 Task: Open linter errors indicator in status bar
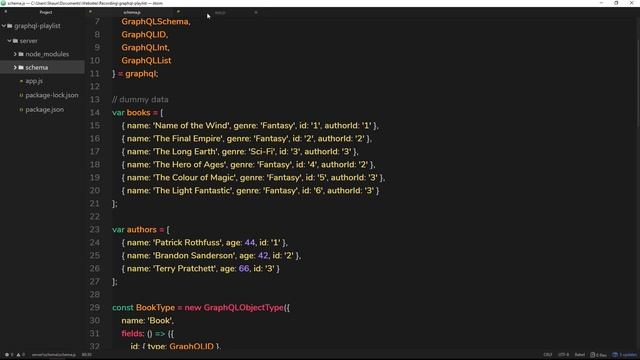coord(9,355)
